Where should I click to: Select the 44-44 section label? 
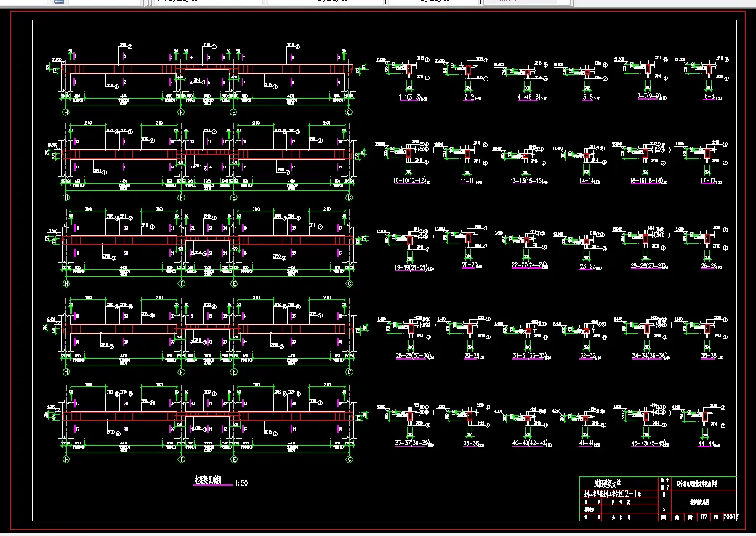click(705, 444)
